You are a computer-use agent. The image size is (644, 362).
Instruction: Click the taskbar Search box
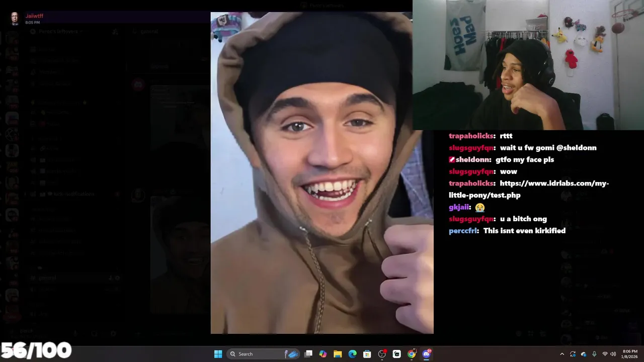tap(264, 354)
